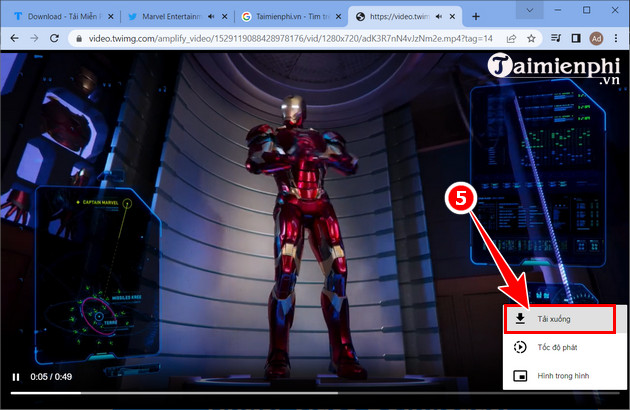Image resolution: width=630 pixels, height=410 pixels.
Task: Open the browser side panel
Action: coord(576,38)
